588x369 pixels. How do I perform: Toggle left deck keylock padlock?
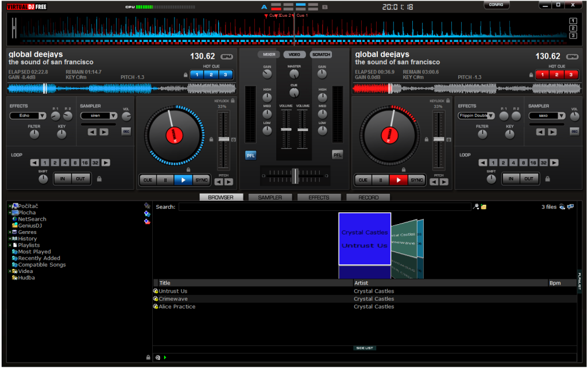click(233, 101)
